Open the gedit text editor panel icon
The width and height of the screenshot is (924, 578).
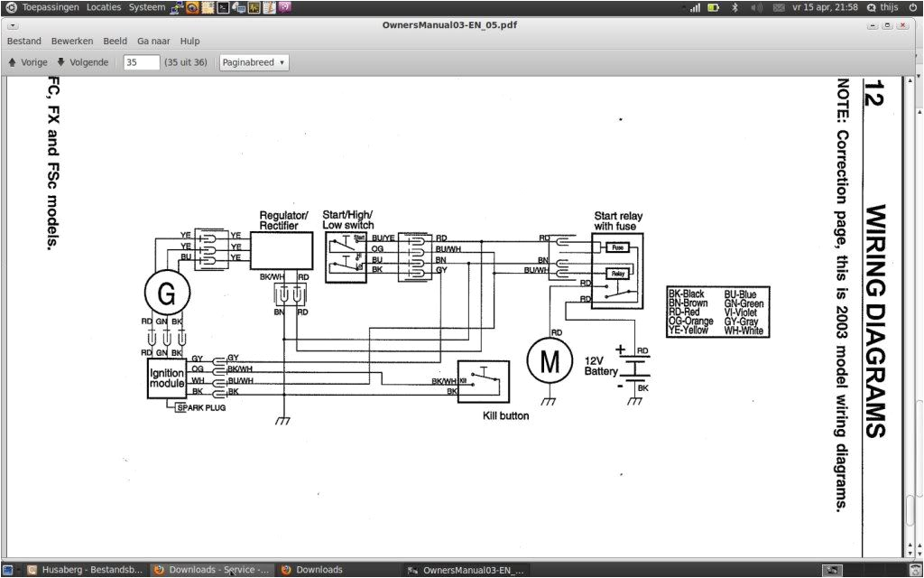[269, 7]
